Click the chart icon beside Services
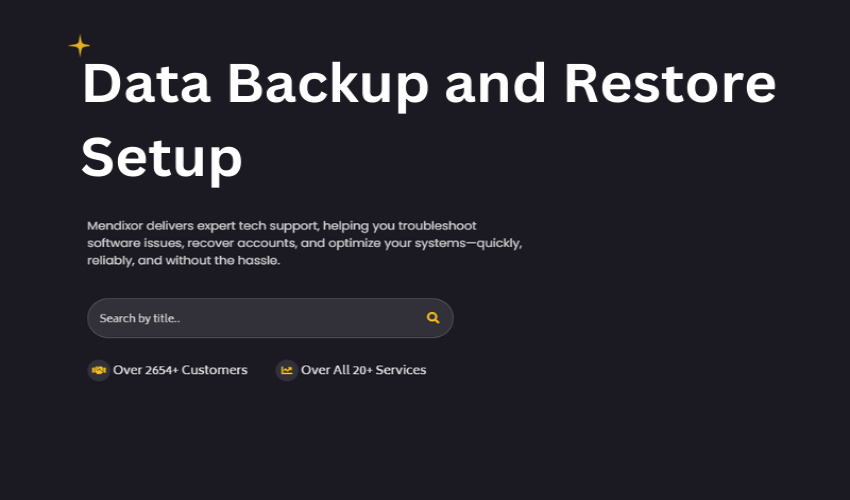The height and width of the screenshot is (500, 850). pyautogui.click(x=287, y=370)
